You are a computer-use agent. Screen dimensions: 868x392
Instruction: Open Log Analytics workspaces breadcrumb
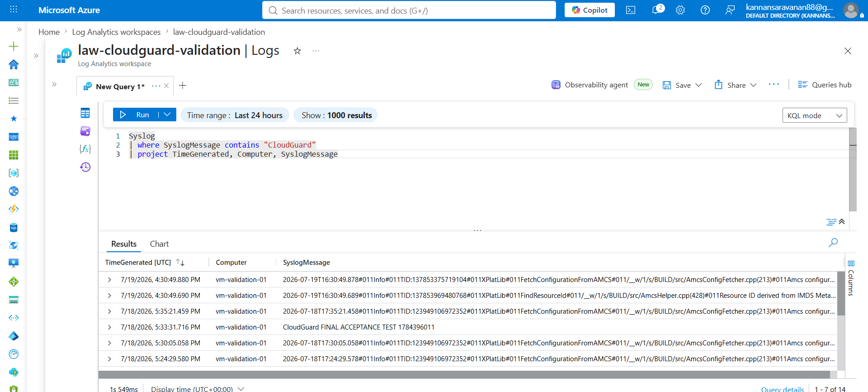coord(116,32)
